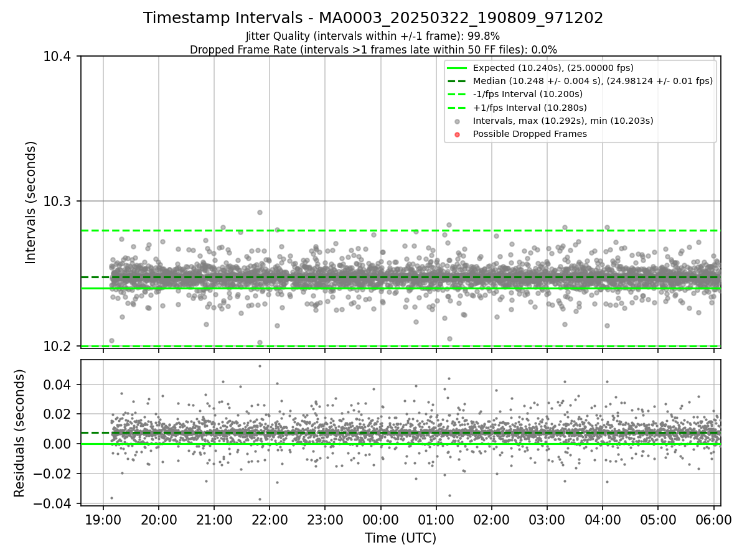Click the 19:00 time tick label
This screenshot has height=560, width=747.
coord(103,520)
